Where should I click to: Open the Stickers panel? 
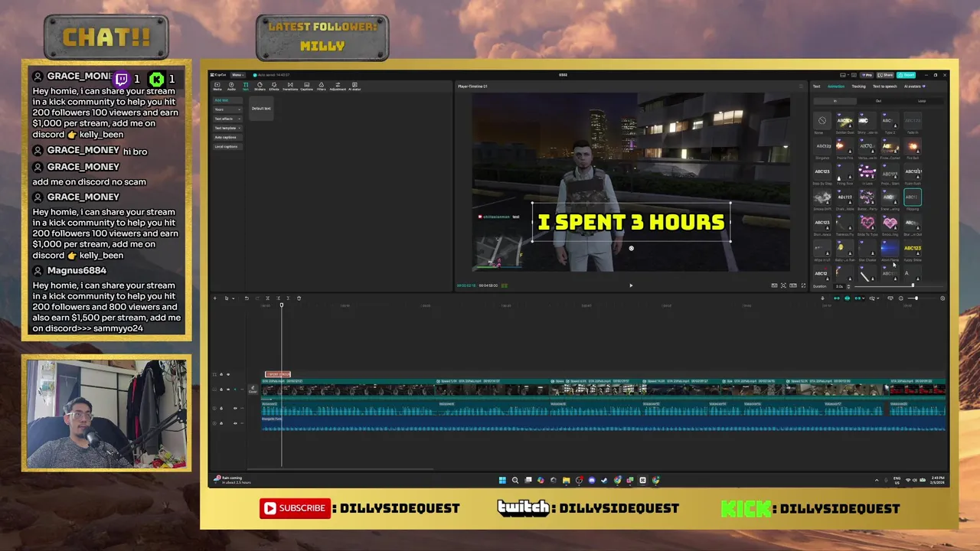pyautogui.click(x=260, y=86)
